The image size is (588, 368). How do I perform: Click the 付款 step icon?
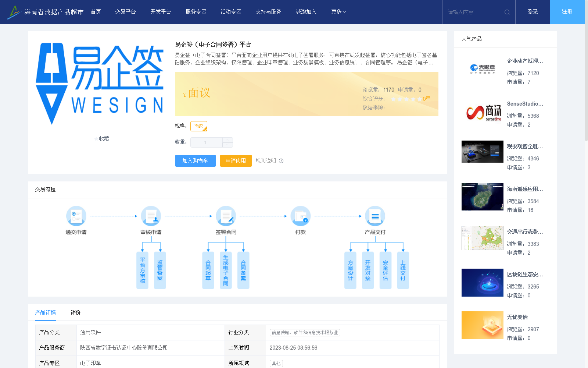[x=301, y=216]
